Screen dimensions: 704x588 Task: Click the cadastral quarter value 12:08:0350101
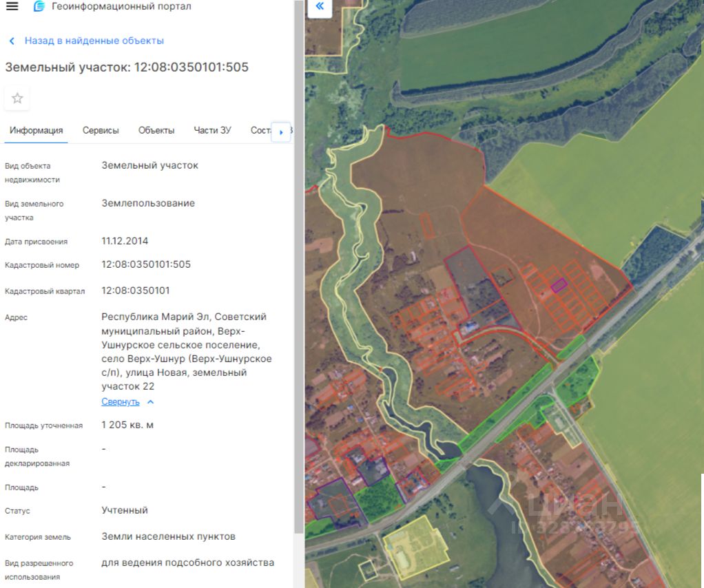(136, 291)
